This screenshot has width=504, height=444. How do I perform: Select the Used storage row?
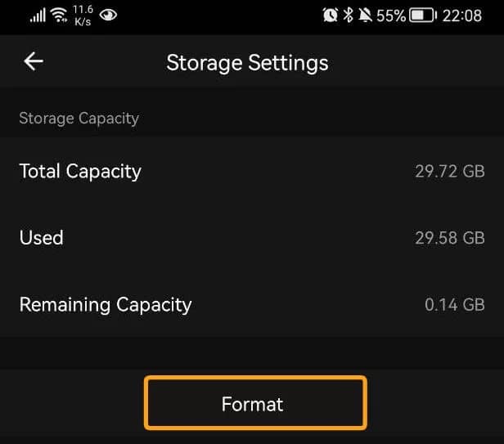252,238
